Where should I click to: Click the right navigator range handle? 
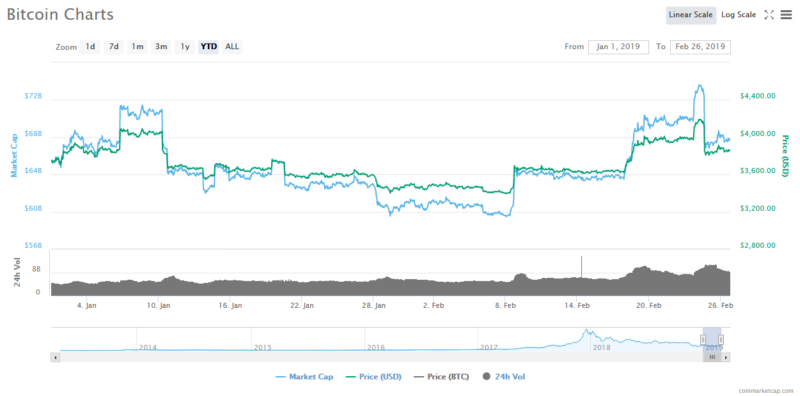click(x=721, y=339)
